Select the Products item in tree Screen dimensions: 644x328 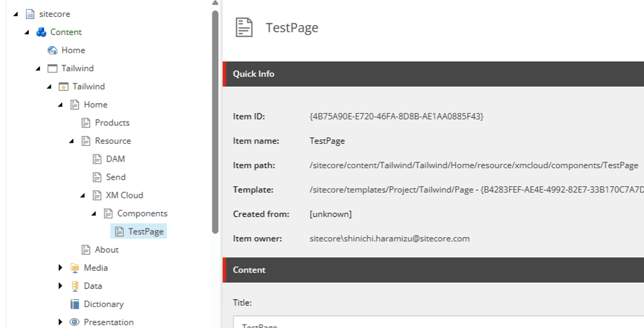click(x=112, y=123)
